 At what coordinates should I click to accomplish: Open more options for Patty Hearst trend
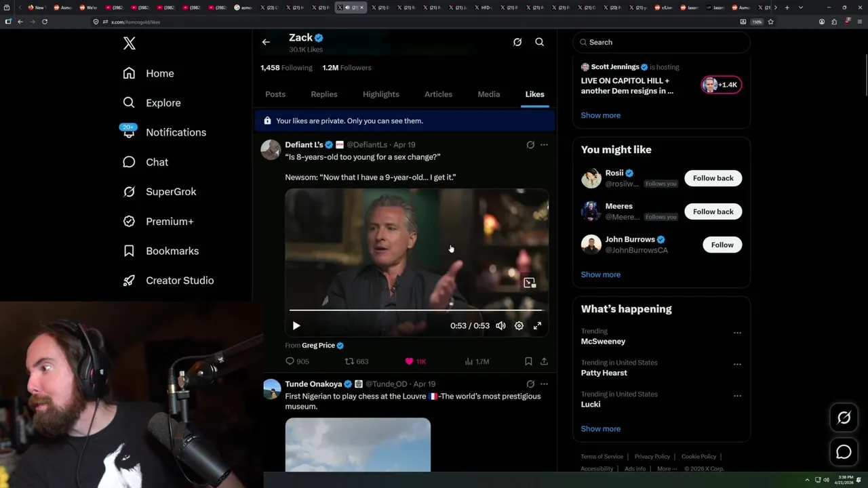coord(737,364)
